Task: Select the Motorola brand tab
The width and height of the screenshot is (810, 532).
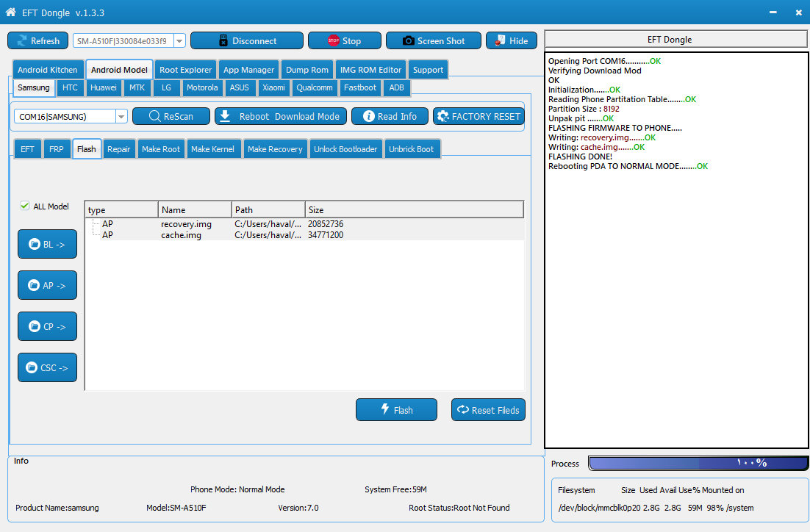Action: (x=203, y=87)
